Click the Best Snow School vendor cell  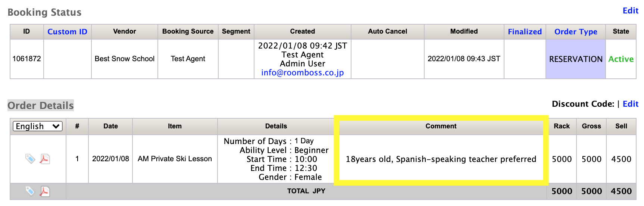[x=124, y=59]
